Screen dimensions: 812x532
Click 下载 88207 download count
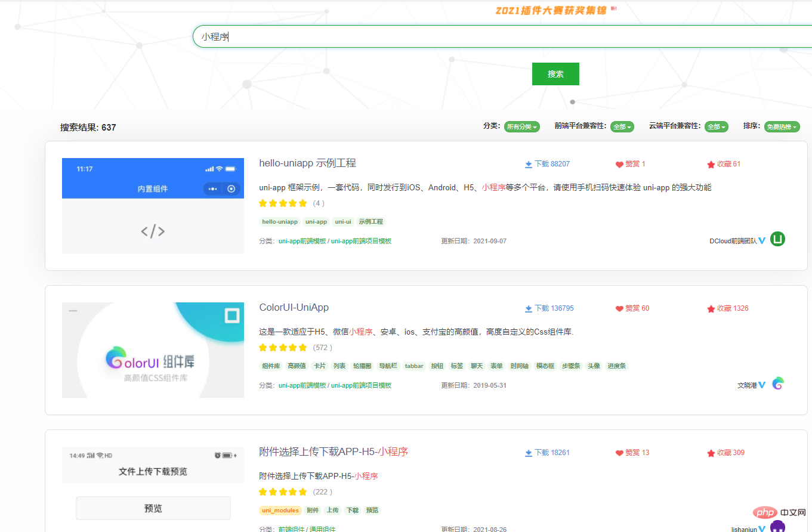tap(547, 164)
